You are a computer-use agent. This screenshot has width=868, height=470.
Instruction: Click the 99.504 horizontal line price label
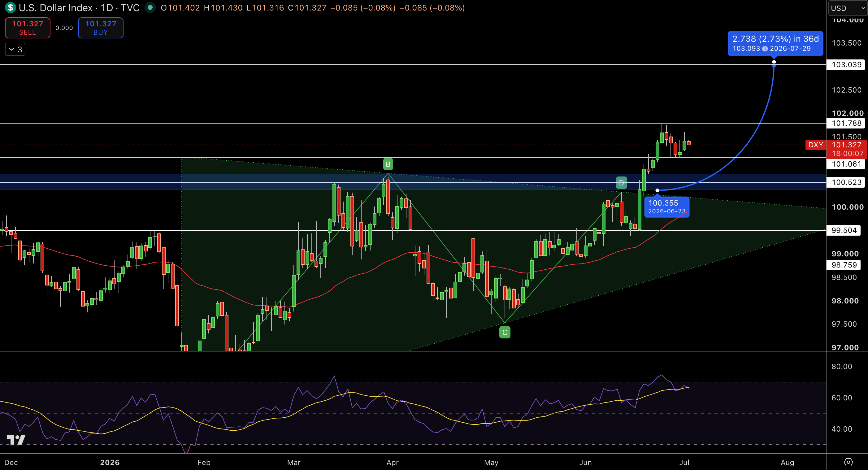(x=844, y=230)
